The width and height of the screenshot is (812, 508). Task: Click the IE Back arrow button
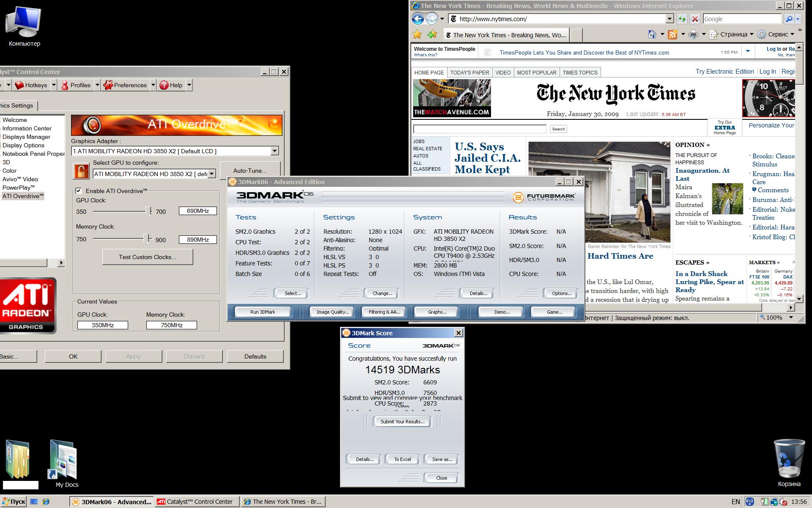418,19
